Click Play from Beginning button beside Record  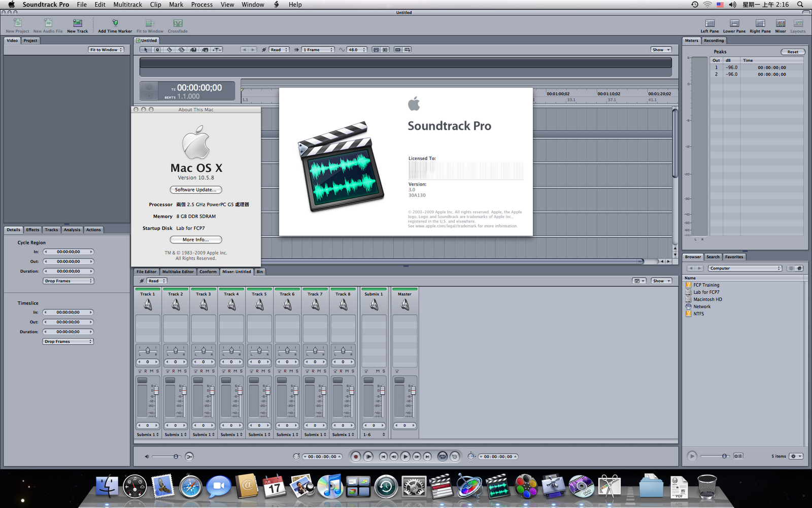(x=368, y=457)
